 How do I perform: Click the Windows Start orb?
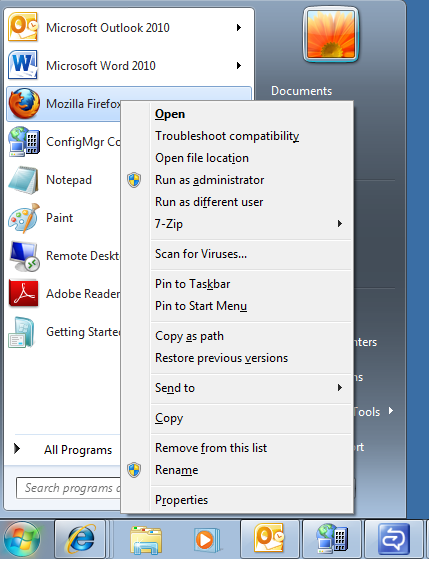click(22, 539)
